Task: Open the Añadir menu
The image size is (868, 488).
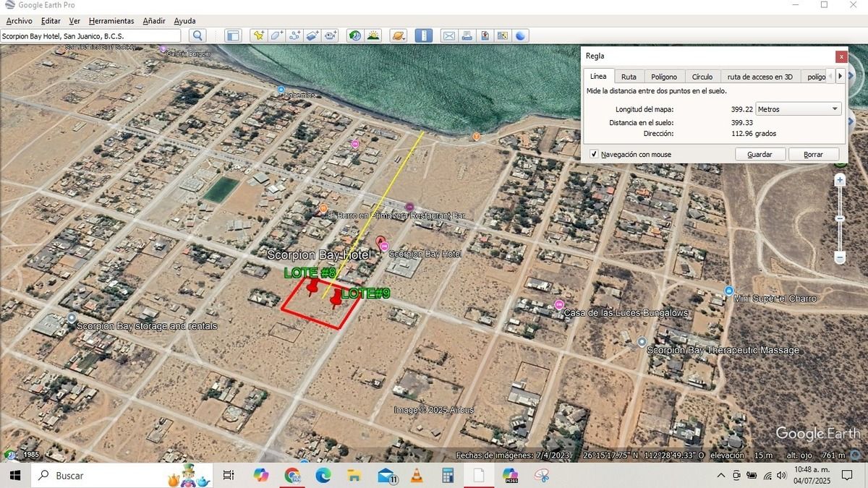Action: coord(154,21)
